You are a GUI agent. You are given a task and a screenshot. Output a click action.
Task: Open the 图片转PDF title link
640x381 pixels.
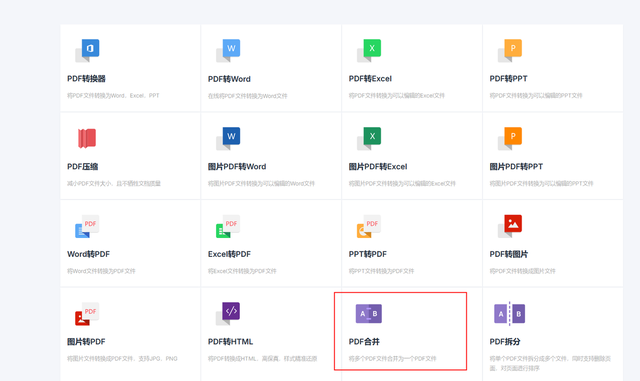[x=86, y=341]
